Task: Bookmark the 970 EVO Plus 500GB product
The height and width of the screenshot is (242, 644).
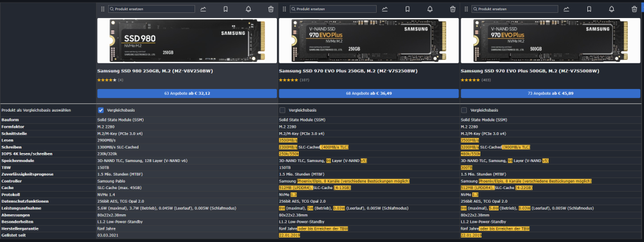Action: (x=589, y=9)
